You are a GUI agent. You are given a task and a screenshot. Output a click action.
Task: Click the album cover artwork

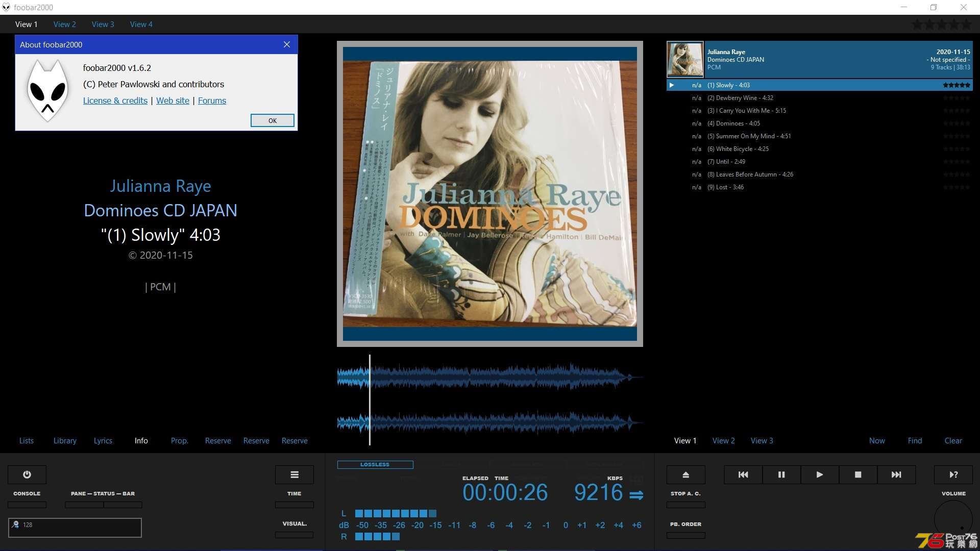[490, 194]
